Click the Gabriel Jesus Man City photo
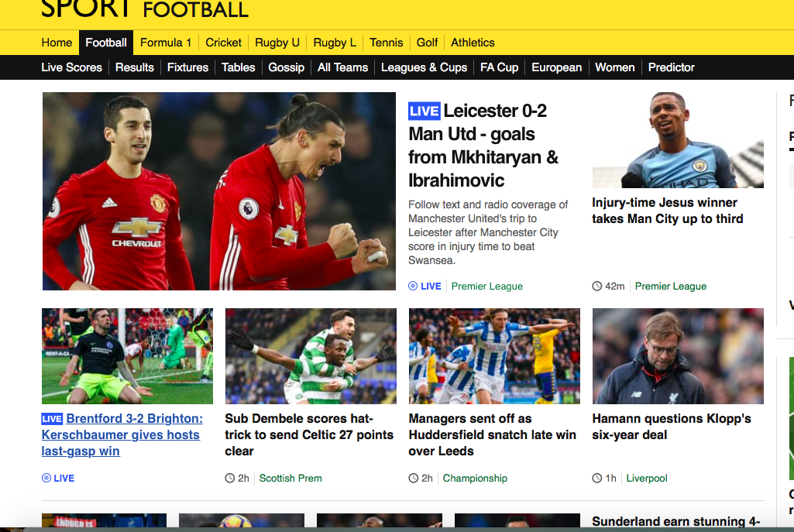The image size is (794, 532). (678, 140)
